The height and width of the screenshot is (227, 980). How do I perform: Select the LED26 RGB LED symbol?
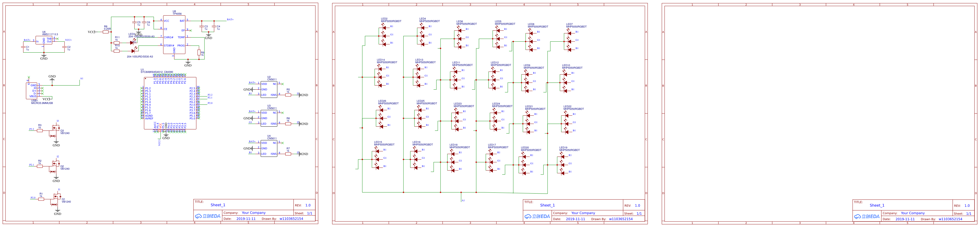point(381,117)
